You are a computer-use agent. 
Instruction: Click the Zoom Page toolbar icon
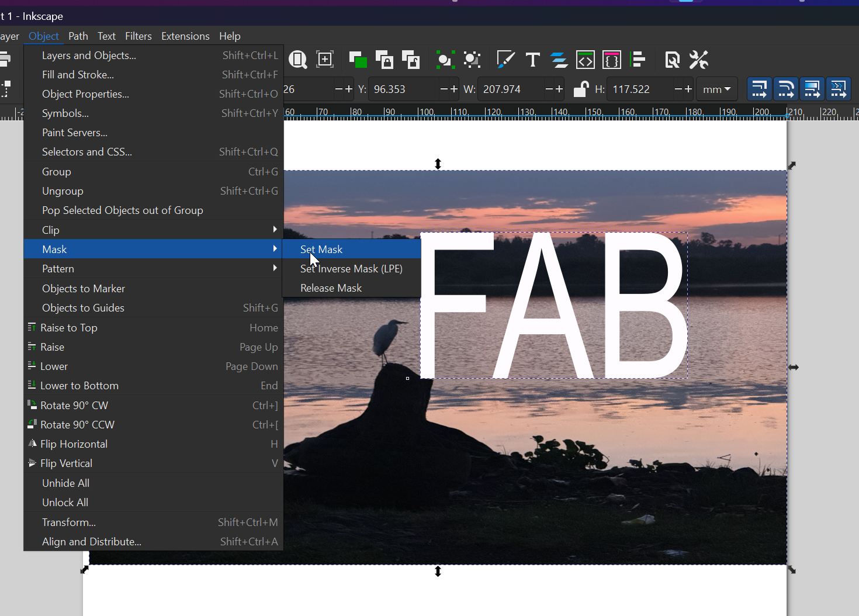(x=298, y=60)
